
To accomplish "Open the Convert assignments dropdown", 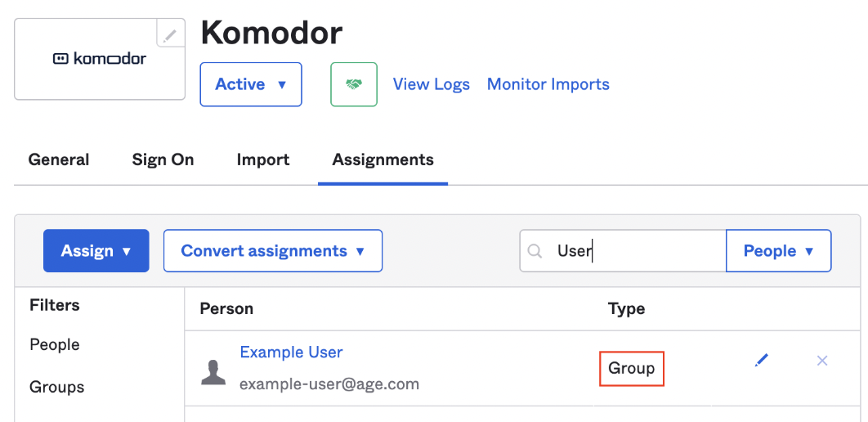I will click(x=273, y=251).
